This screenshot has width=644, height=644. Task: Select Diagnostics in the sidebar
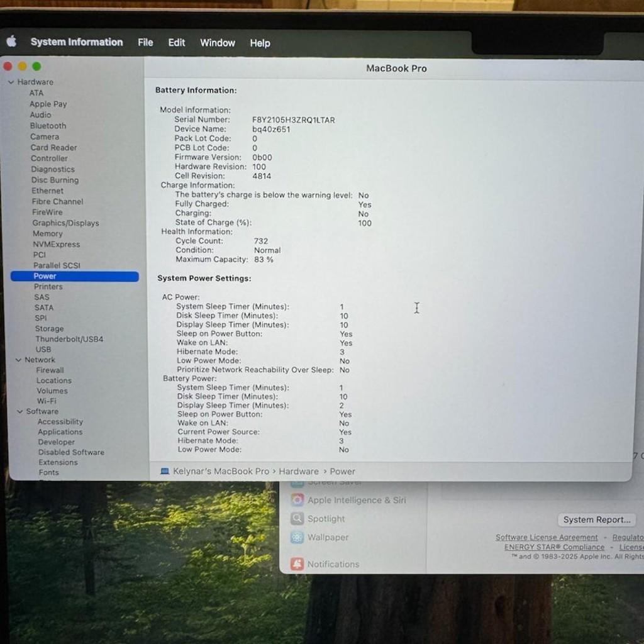click(53, 169)
